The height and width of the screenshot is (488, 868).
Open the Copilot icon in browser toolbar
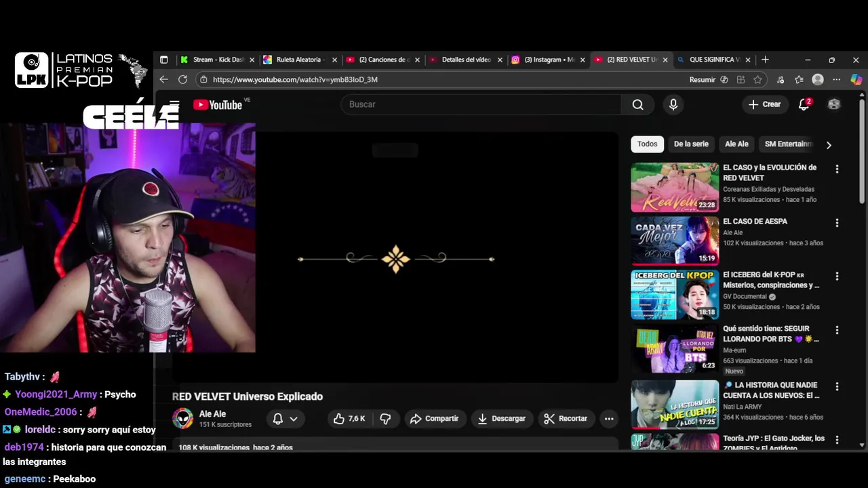[856, 79]
